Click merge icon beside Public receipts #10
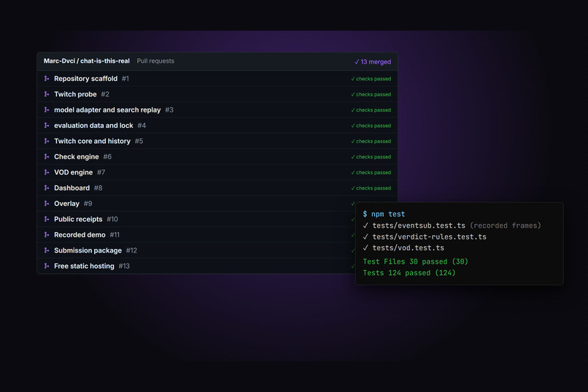Viewport: 588px width, 392px height. click(47, 219)
